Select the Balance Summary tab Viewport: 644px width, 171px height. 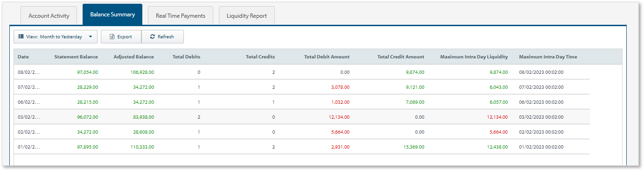pyautogui.click(x=112, y=14)
